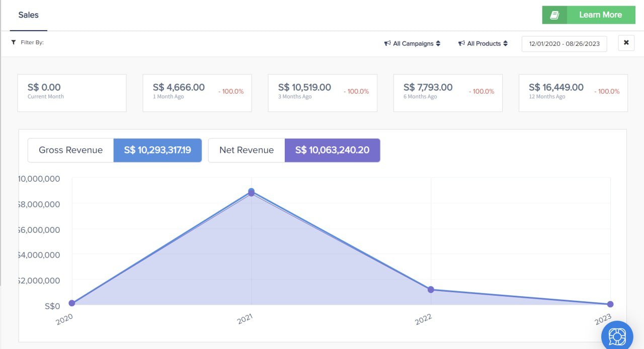This screenshot has width=644, height=349.
Task: Click the Current Month card showing S$ 0.00
Action: coord(71,93)
